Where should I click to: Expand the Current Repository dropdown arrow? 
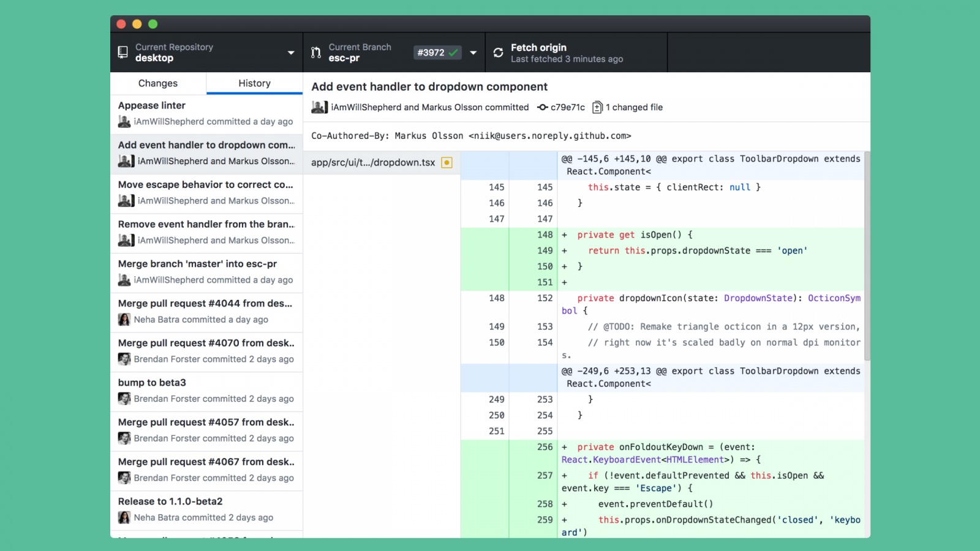291,53
